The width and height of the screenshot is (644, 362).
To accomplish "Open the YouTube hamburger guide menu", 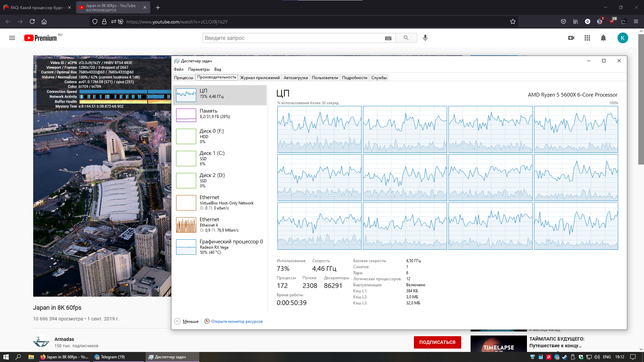I will [x=12, y=38].
